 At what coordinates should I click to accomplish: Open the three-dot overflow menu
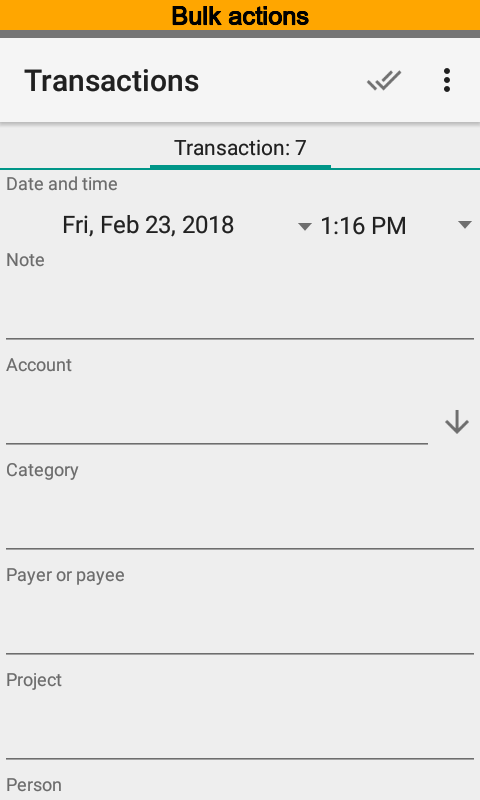pyautogui.click(x=447, y=81)
